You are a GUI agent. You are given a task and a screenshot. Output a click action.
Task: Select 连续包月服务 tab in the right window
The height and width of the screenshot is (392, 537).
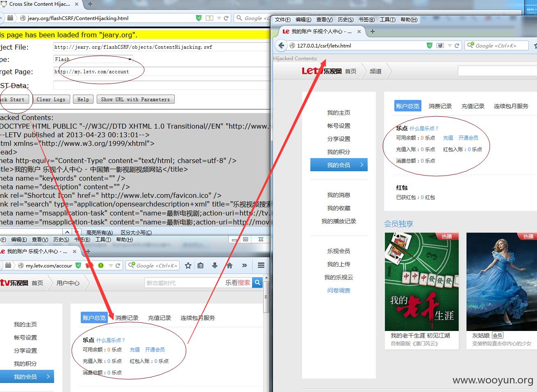tap(511, 106)
